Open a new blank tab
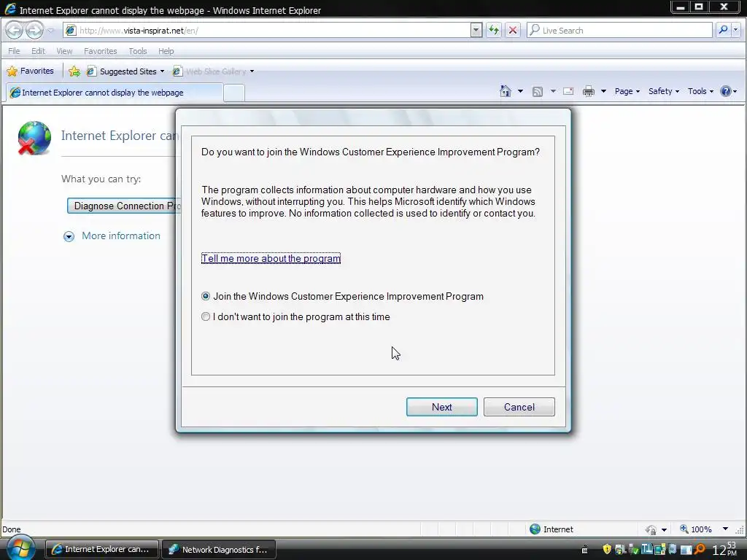 click(x=234, y=93)
